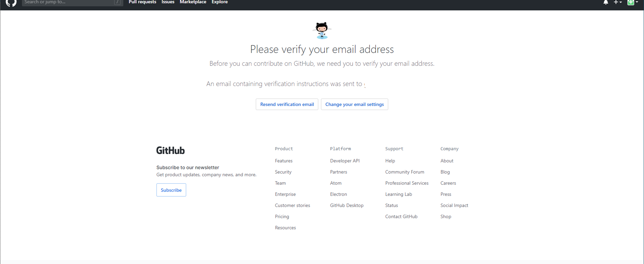The width and height of the screenshot is (644, 264).
Task: Click the slash shortcut key icon in search
Action: tap(117, 2)
